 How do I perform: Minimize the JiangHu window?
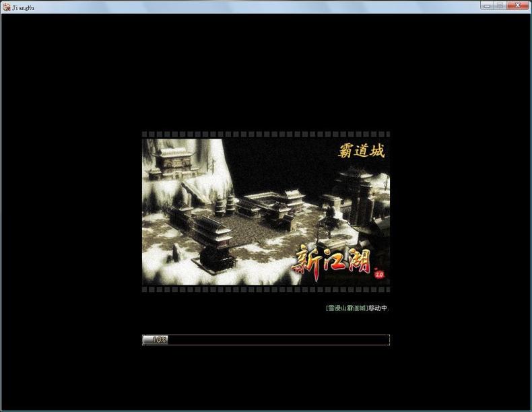pos(487,5)
